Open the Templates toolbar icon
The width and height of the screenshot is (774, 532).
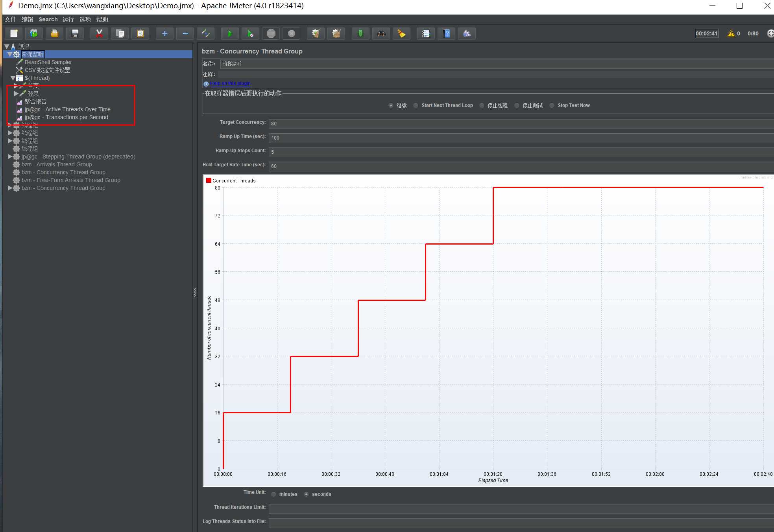34,33
